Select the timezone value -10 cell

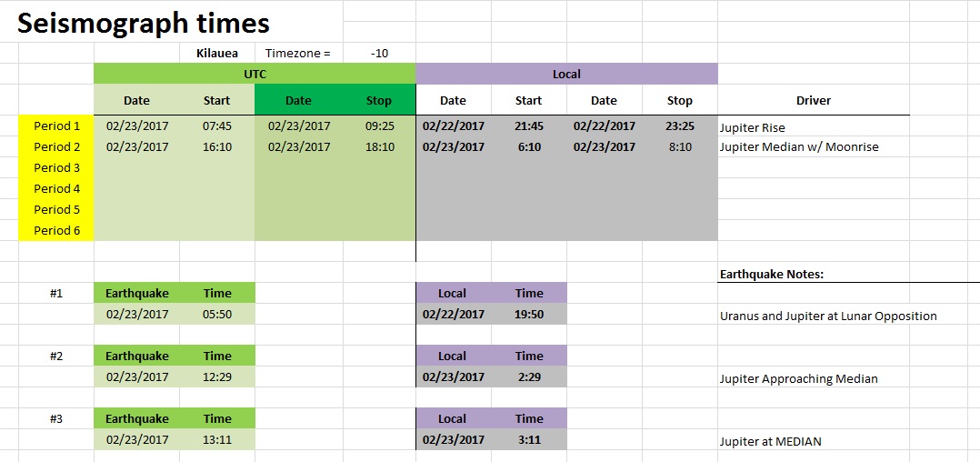pyautogui.click(x=379, y=53)
